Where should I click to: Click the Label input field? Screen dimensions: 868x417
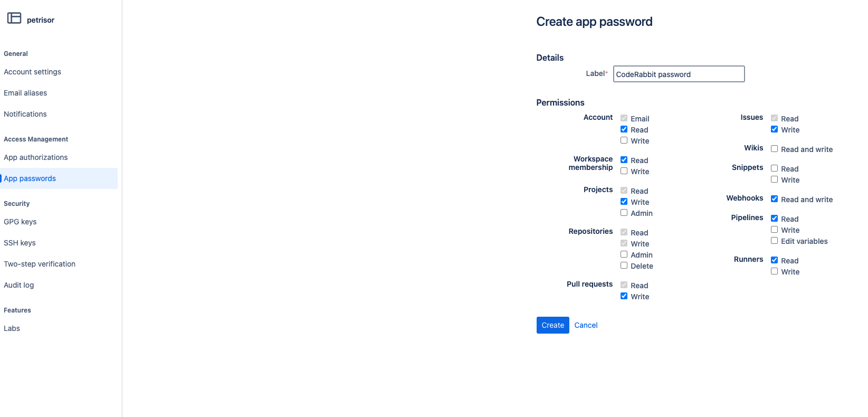679,74
